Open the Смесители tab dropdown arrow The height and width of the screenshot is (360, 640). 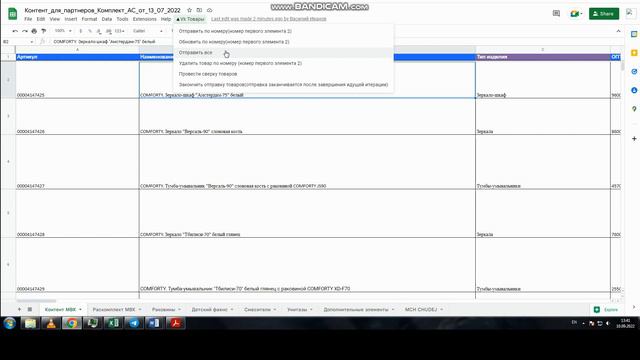(275, 309)
